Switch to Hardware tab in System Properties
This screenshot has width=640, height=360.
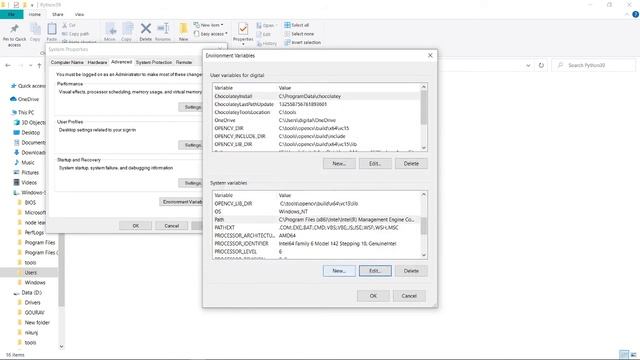point(97,62)
